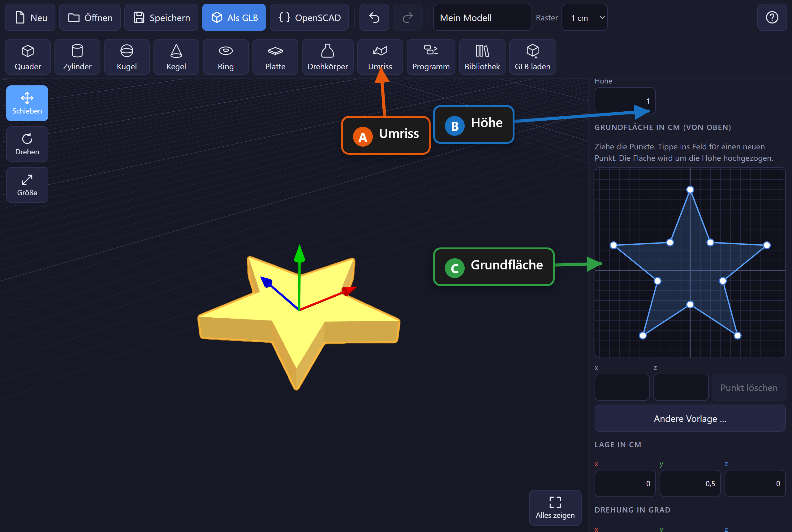Switch to Drehen rotate mode
Image resolution: width=792 pixels, height=532 pixels.
[27, 144]
